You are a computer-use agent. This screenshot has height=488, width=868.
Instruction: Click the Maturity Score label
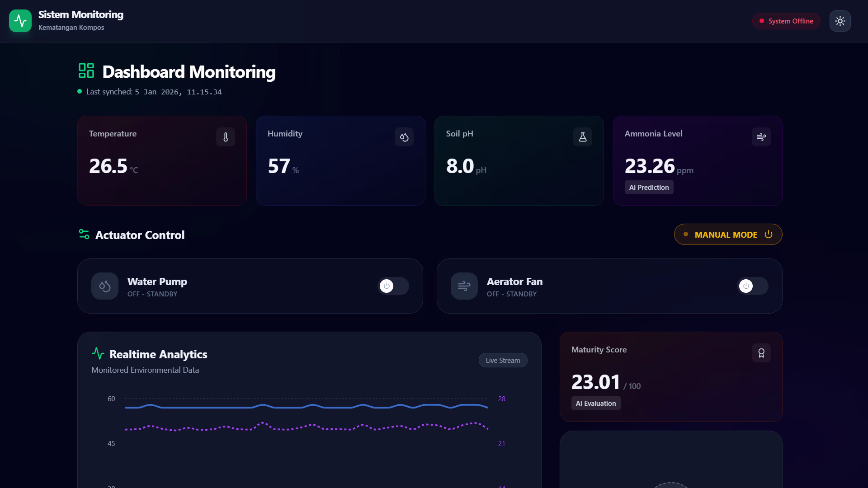(599, 350)
